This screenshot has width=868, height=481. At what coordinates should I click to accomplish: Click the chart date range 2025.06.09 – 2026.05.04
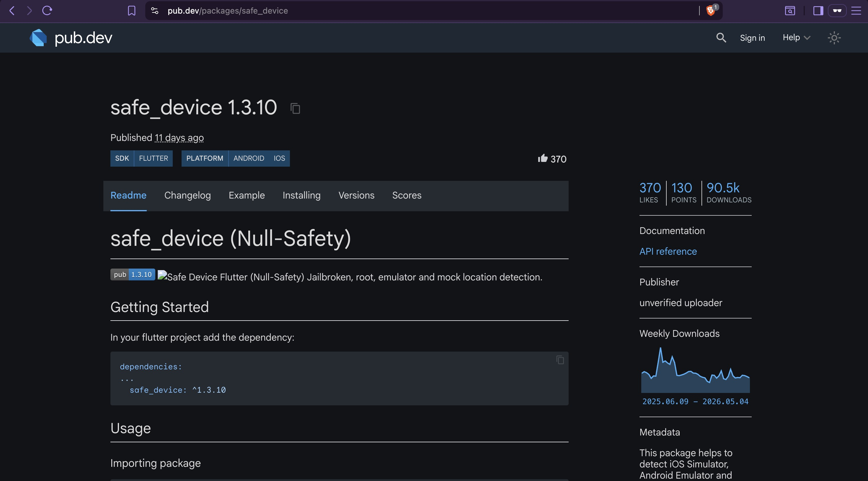[695, 402]
